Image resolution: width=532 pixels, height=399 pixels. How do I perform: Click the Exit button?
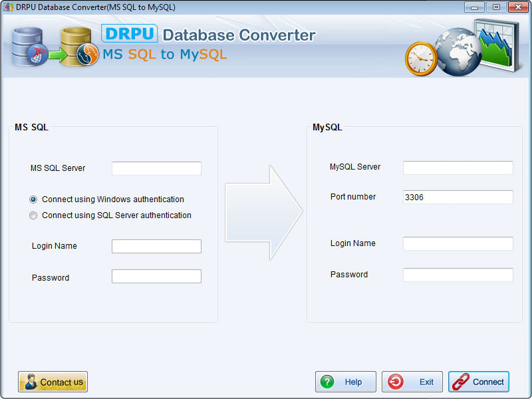(x=411, y=382)
